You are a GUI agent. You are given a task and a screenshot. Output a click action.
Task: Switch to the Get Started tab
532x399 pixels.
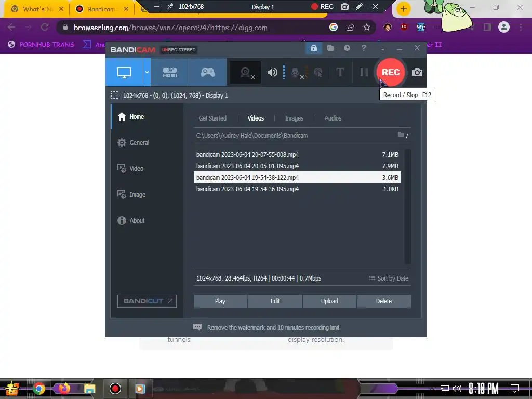(212, 118)
